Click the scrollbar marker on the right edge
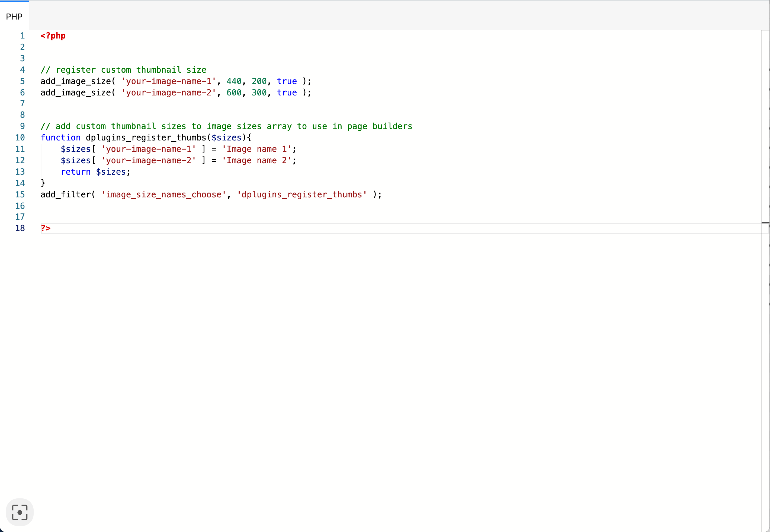 pyautogui.click(x=765, y=223)
